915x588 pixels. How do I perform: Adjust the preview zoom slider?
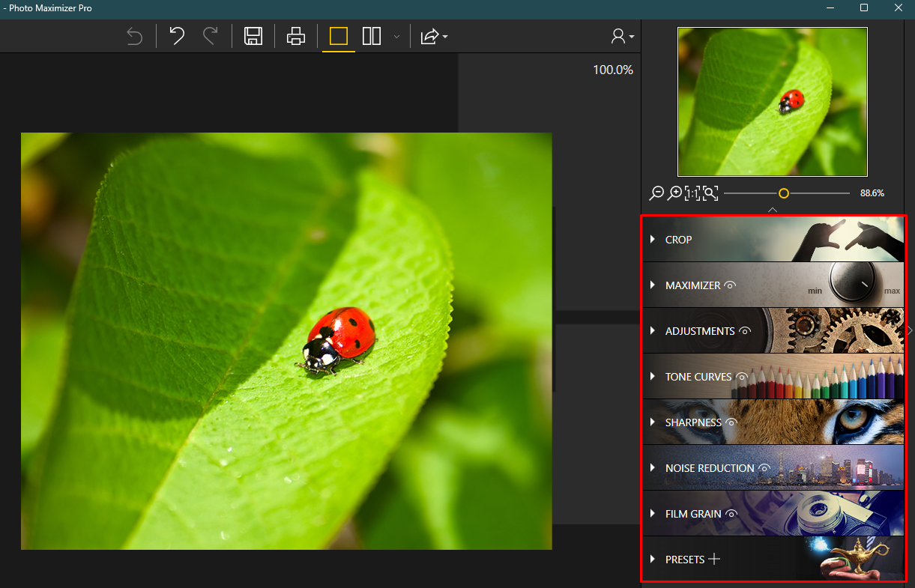[785, 193]
